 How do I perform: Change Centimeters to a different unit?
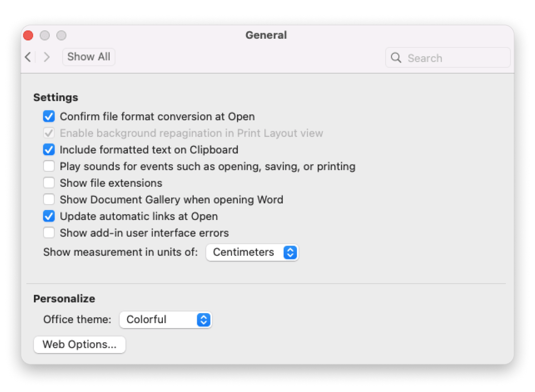point(252,253)
